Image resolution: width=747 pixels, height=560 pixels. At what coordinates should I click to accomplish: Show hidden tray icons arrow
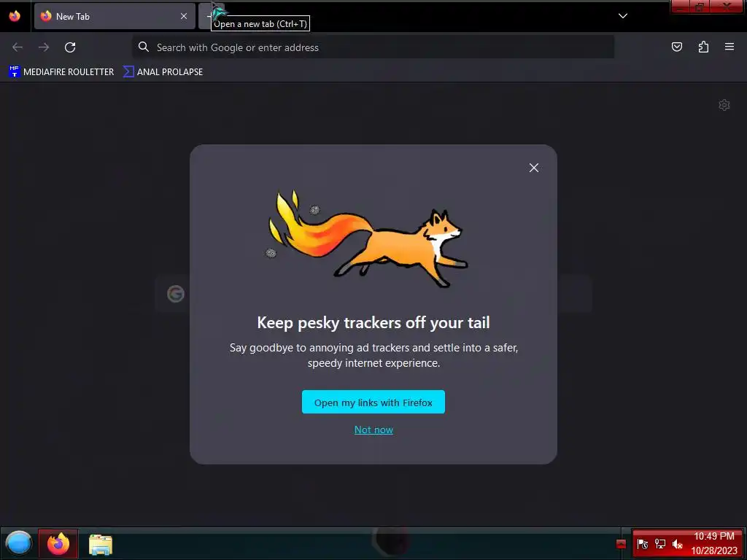coord(621,544)
